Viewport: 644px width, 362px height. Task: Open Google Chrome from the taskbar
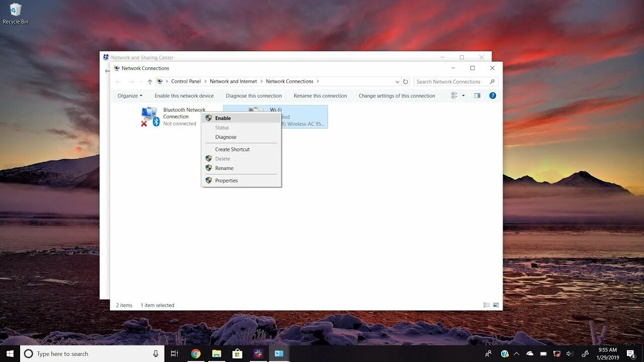pyautogui.click(x=196, y=353)
